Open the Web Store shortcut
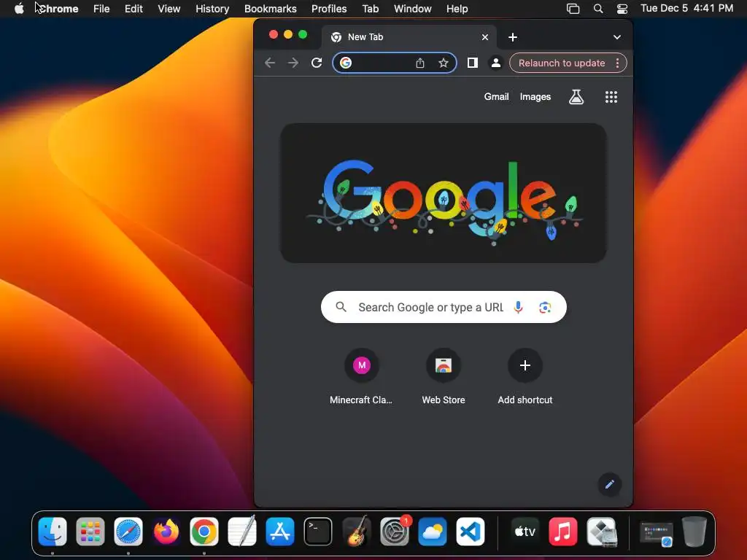747x560 pixels. point(444,377)
